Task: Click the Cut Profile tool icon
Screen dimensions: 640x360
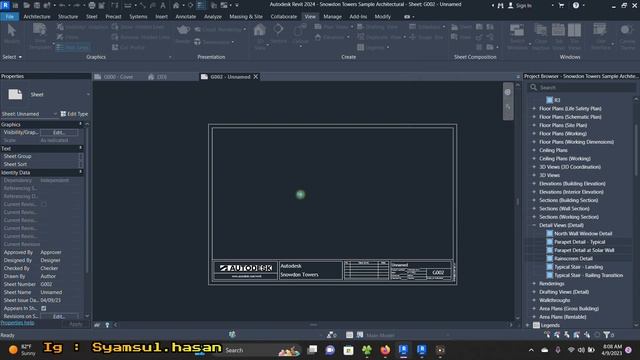Action: pos(115,47)
